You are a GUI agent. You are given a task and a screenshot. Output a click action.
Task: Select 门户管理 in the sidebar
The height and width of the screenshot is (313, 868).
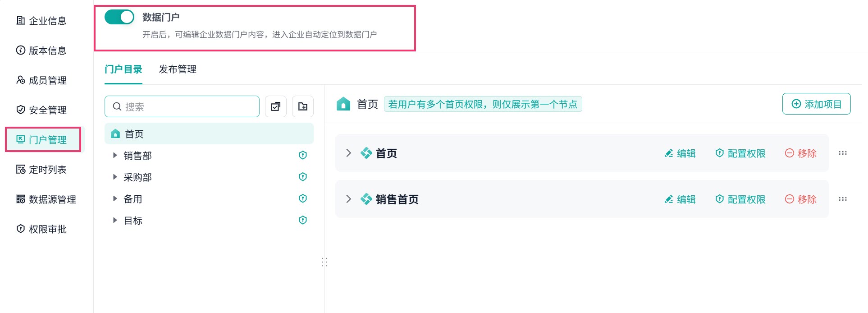(x=41, y=140)
